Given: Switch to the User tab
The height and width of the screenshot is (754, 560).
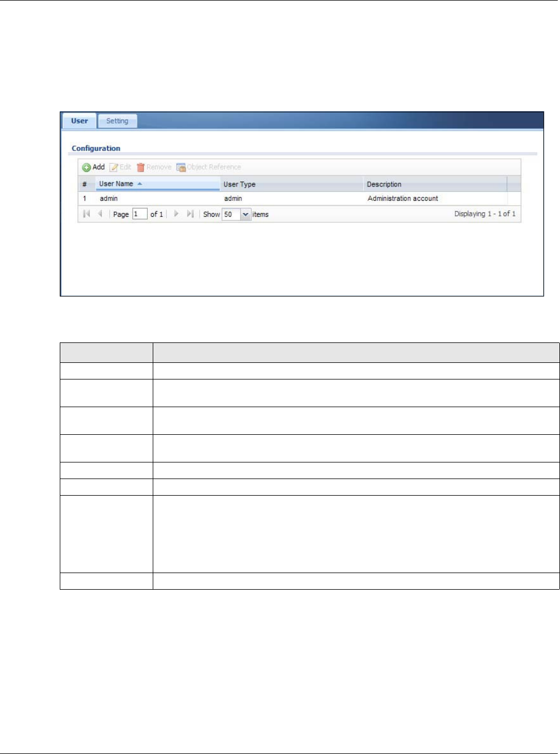Looking at the screenshot, I should [79, 121].
